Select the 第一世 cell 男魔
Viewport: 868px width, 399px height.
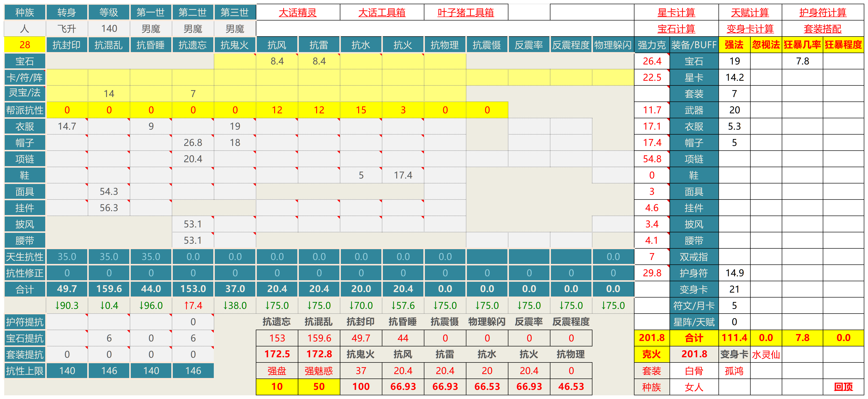pyautogui.click(x=151, y=29)
